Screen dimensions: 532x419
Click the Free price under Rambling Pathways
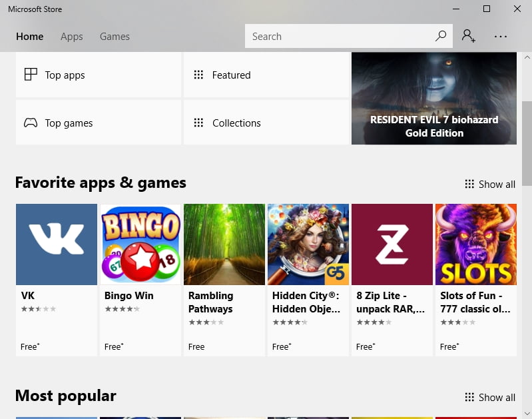pyautogui.click(x=196, y=346)
